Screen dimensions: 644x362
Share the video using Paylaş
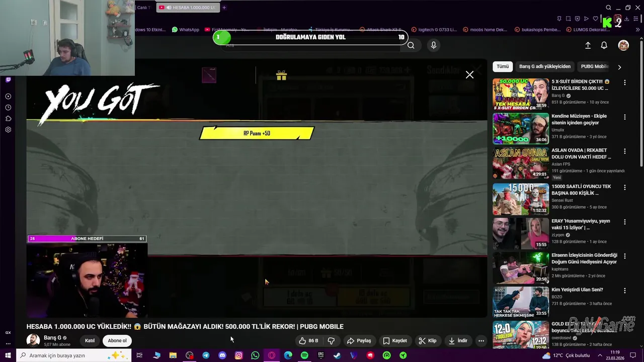(x=359, y=340)
